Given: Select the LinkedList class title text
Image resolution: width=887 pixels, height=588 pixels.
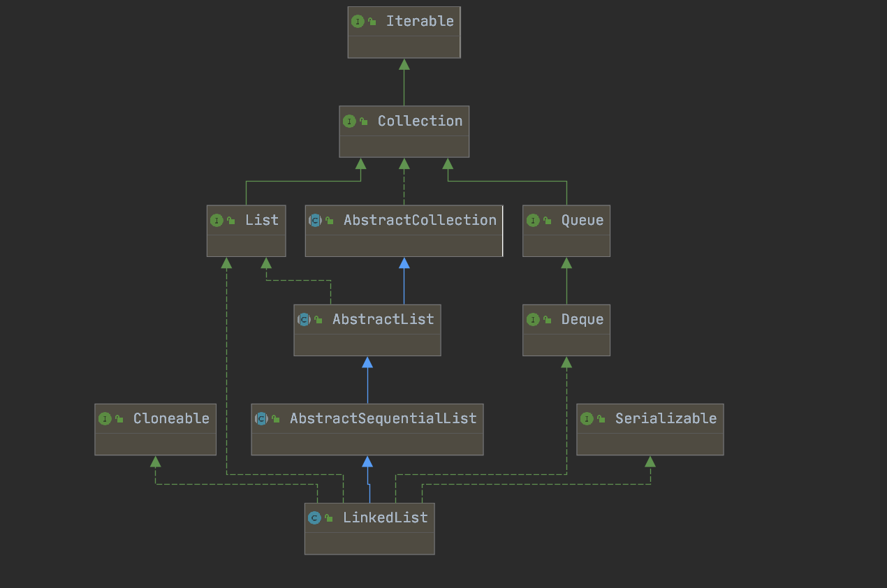Looking at the screenshot, I should (385, 517).
